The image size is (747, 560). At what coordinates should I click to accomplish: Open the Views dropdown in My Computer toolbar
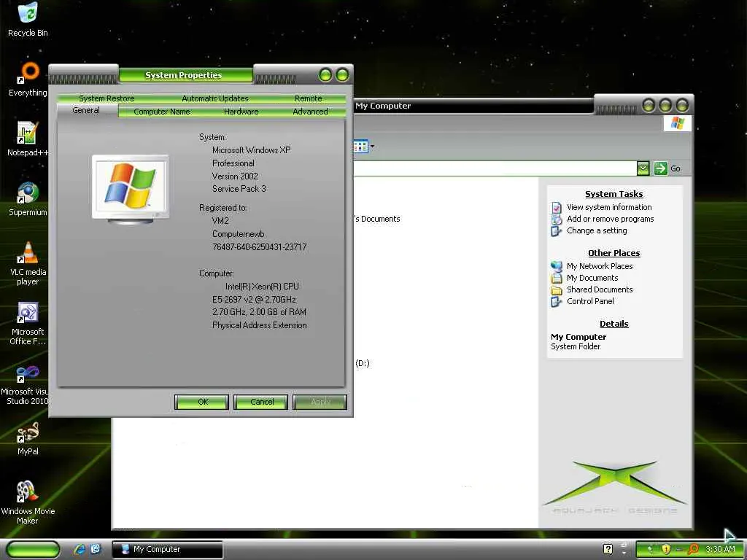(x=372, y=147)
